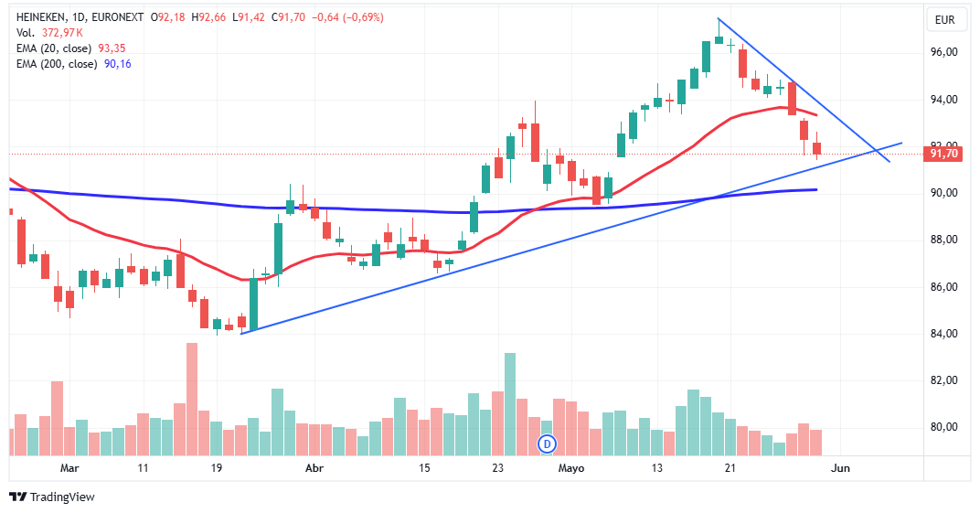Click the change value −0,64 (−0,69%)
Screen dimensions: 980x513
tap(346, 17)
